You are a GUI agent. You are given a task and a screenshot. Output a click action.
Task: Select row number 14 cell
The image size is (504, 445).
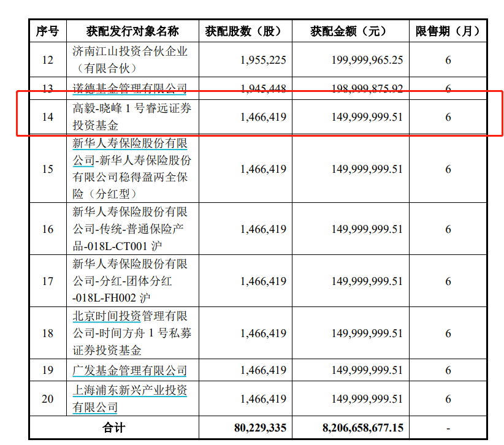[48, 117]
